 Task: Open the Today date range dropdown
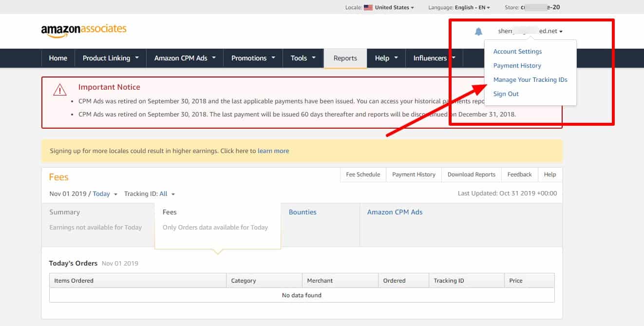tap(105, 194)
